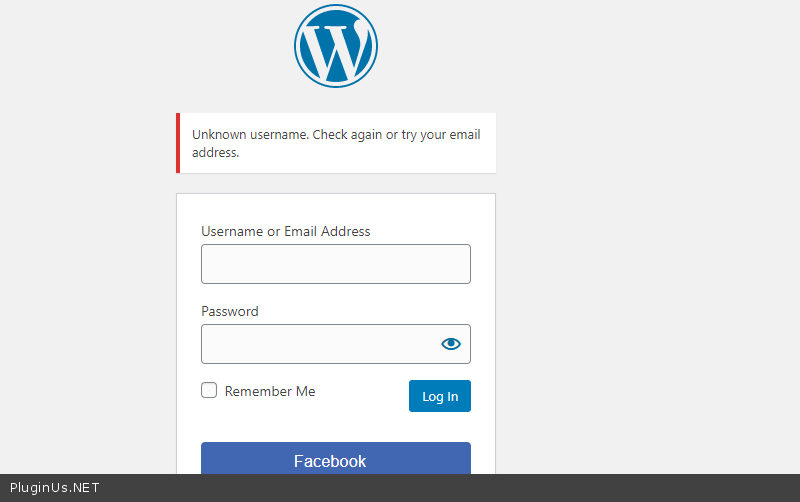Click the "Password" field label
This screenshot has width=800, height=502.
[230, 311]
